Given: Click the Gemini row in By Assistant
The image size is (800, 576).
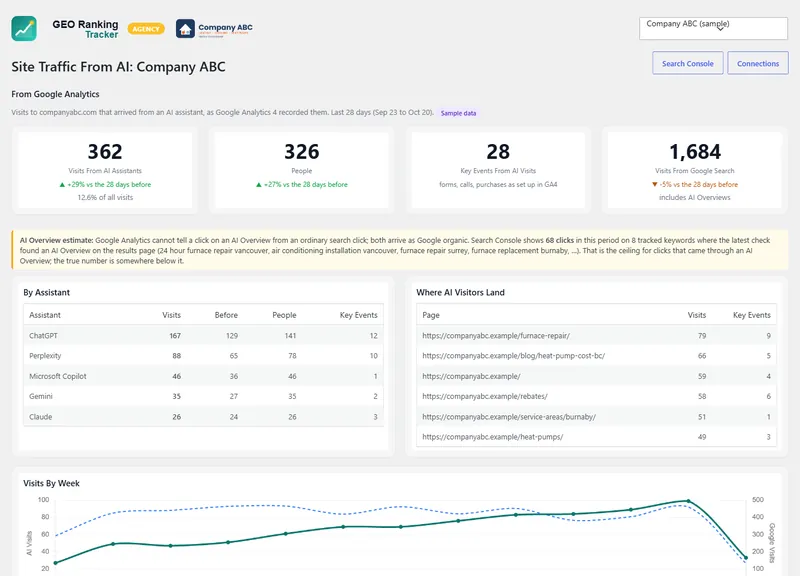Looking at the screenshot, I should [203, 396].
